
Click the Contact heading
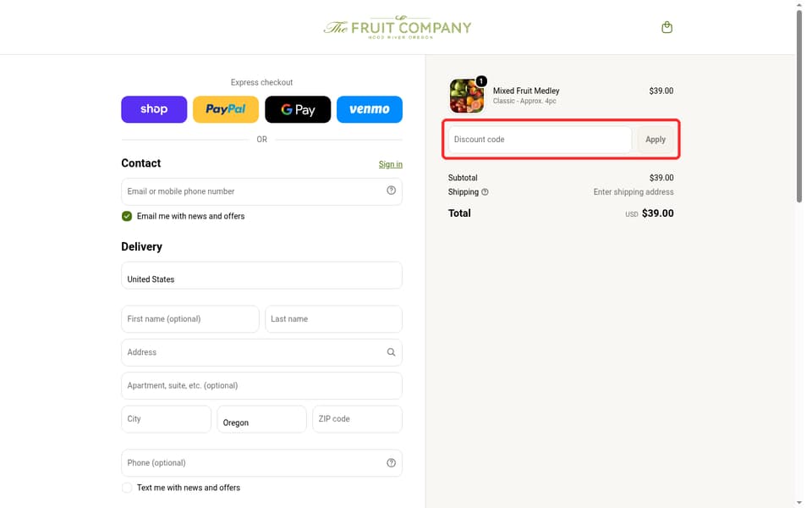pos(141,163)
